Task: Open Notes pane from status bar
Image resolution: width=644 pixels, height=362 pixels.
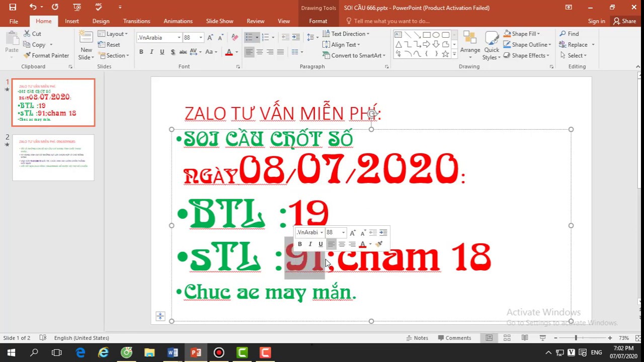Action: pyautogui.click(x=417, y=338)
